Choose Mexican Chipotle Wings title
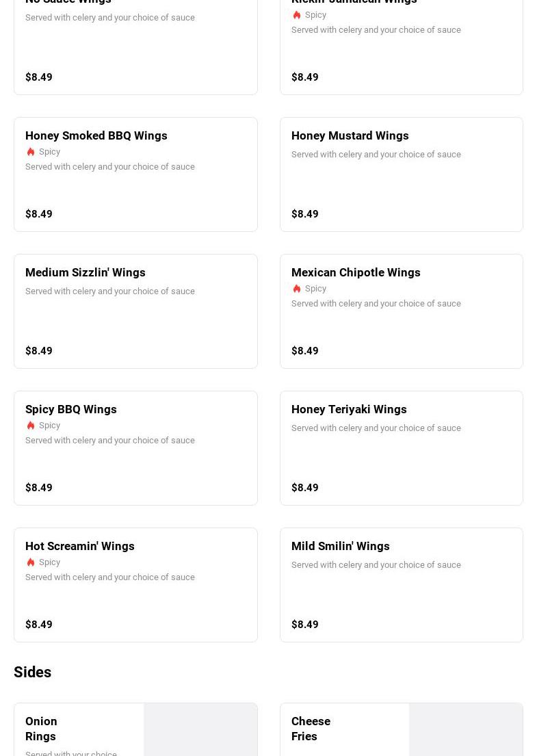The width and height of the screenshot is (537, 756). 356,272
